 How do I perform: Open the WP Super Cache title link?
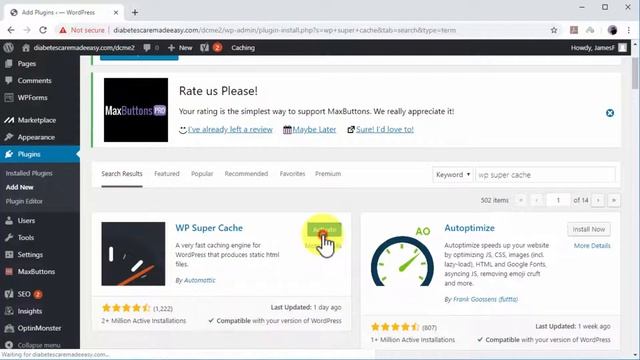pos(209,228)
